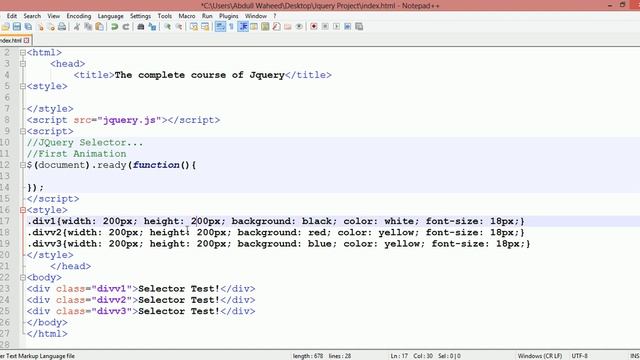Click the Close All documents toolbar icon
The height and width of the screenshot is (360, 640).
pos(51,27)
